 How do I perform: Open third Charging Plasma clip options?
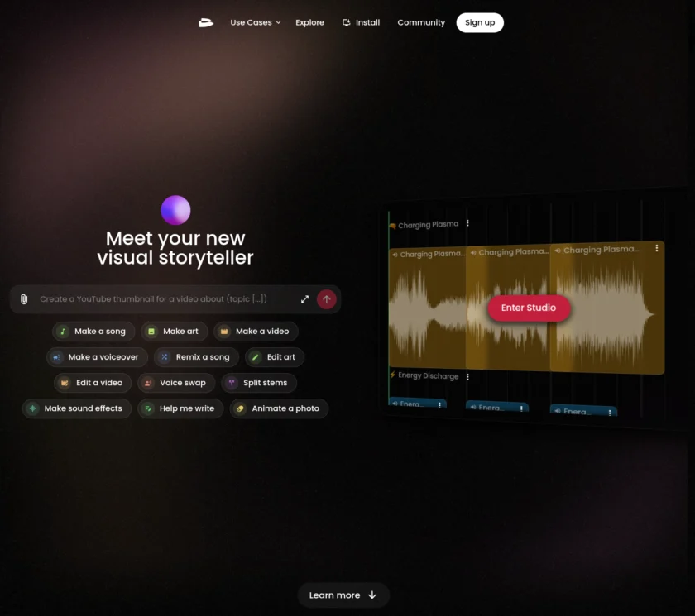tap(656, 248)
